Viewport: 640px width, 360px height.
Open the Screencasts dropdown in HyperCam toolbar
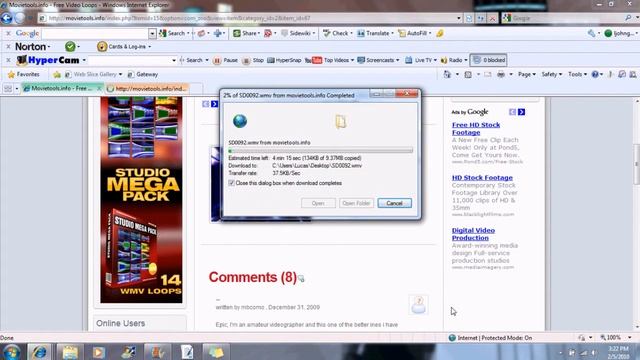(x=378, y=60)
